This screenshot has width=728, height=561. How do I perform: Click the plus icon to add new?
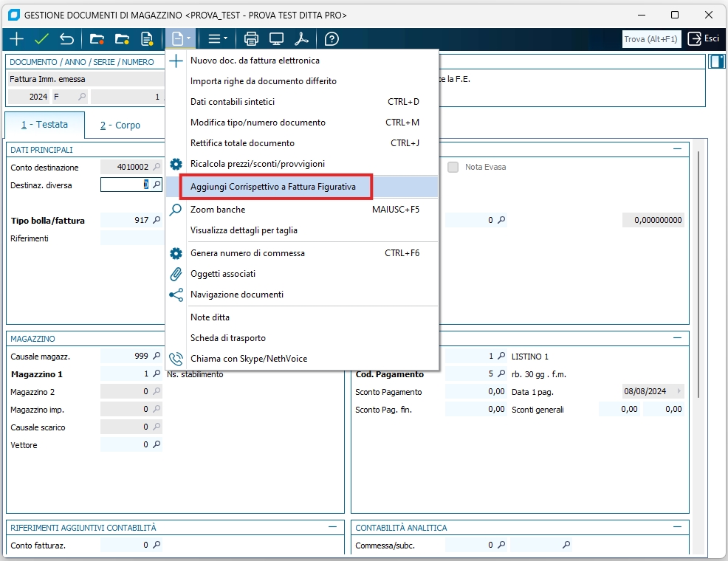tap(16, 39)
